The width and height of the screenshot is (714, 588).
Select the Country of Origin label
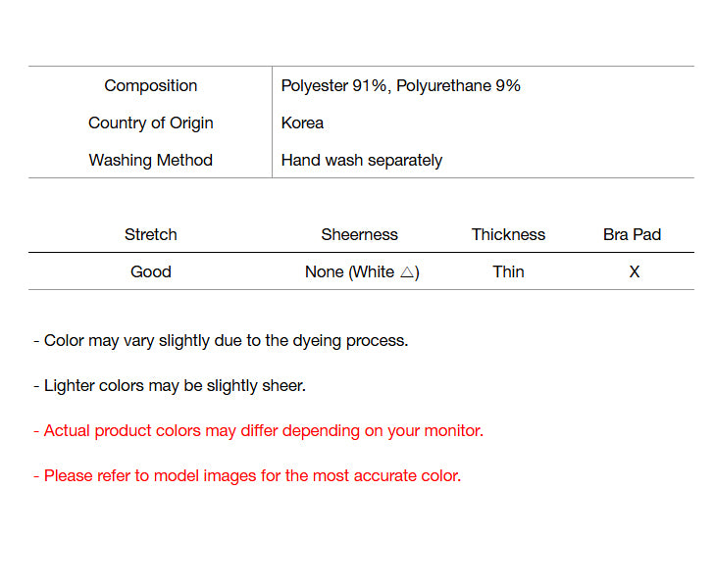click(150, 123)
